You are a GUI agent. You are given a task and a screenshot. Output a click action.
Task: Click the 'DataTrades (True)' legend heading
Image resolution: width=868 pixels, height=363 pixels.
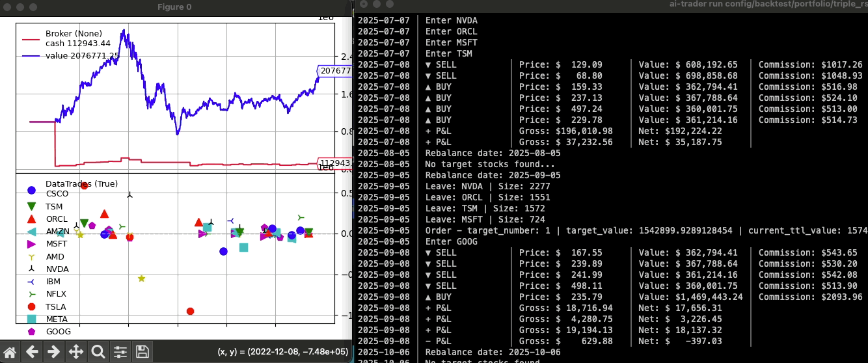click(x=81, y=184)
